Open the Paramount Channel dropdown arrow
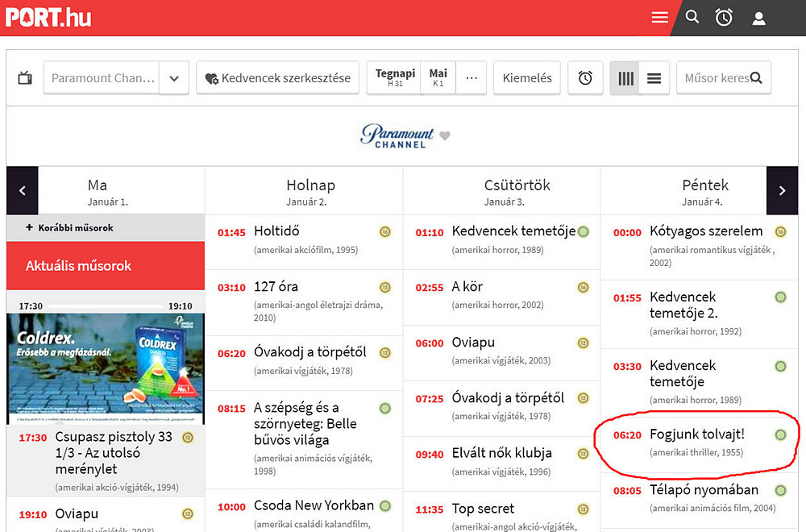The width and height of the screenshot is (806, 532). click(173, 78)
